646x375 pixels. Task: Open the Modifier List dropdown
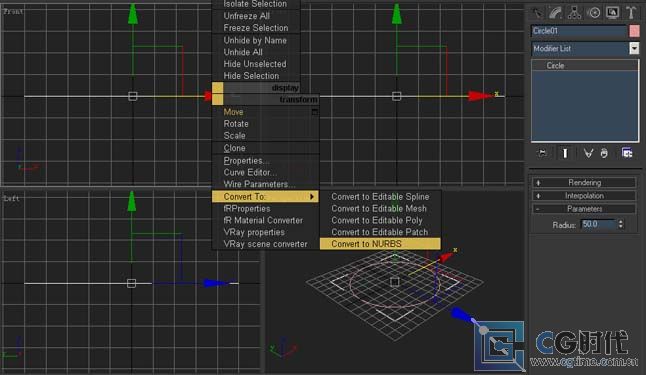pos(634,49)
